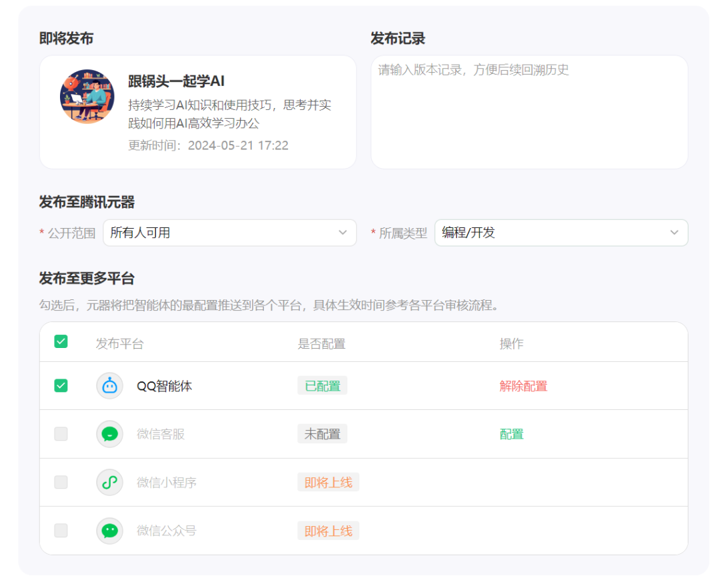720x588 pixels.
Task: Enable the 微信客服 platform checkbox
Action: (x=61, y=433)
